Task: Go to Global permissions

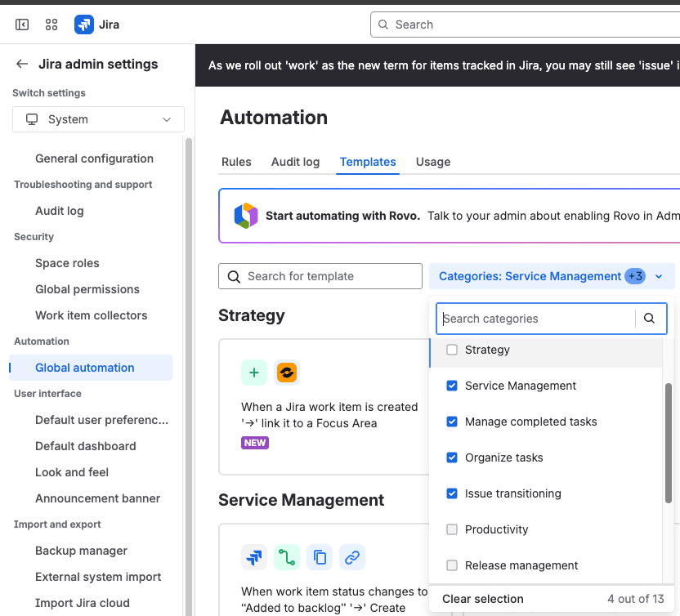Action: click(x=87, y=289)
